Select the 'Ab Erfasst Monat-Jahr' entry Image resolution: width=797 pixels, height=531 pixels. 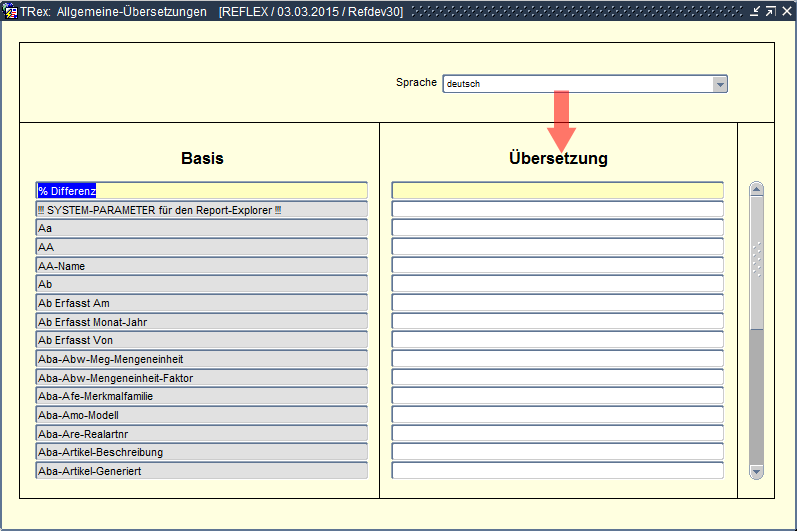click(201, 322)
